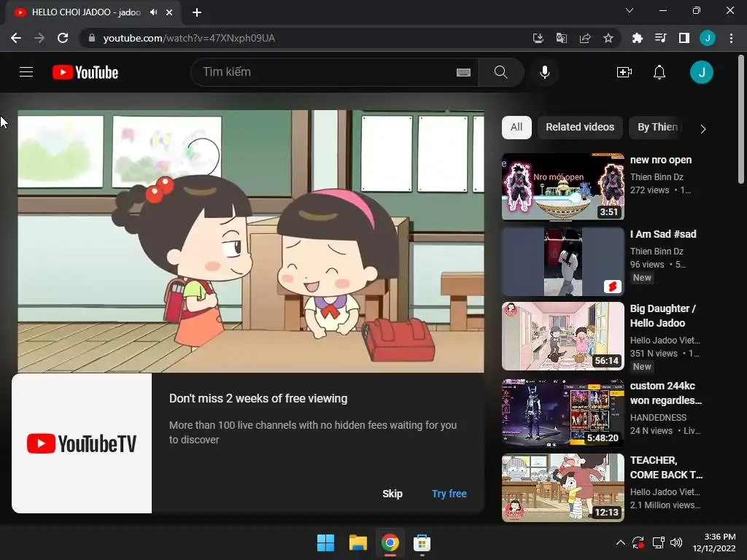Open the Windows Start menu
This screenshot has width=747, height=560.
(325, 542)
